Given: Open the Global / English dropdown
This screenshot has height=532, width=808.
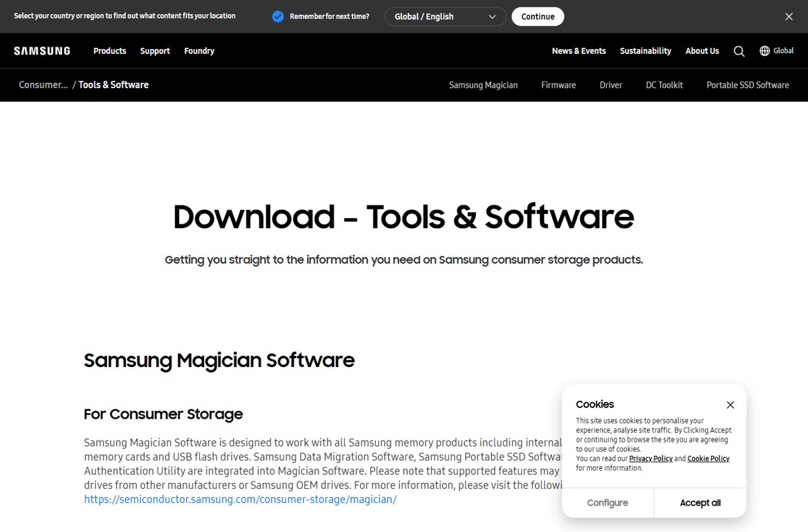Looking at the screenshot, I should coord(445,17).
